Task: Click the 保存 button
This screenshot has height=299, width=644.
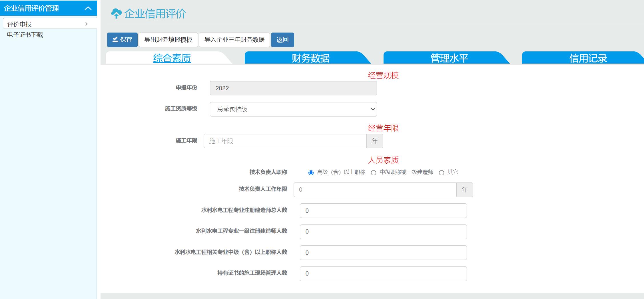Action: (x=122, y=40)
